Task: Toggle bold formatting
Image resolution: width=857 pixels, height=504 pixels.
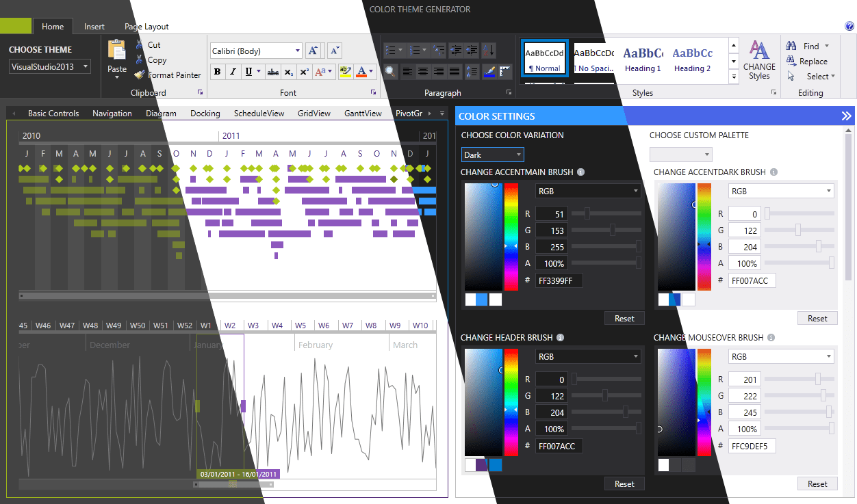Action: (x=217, y=72)
